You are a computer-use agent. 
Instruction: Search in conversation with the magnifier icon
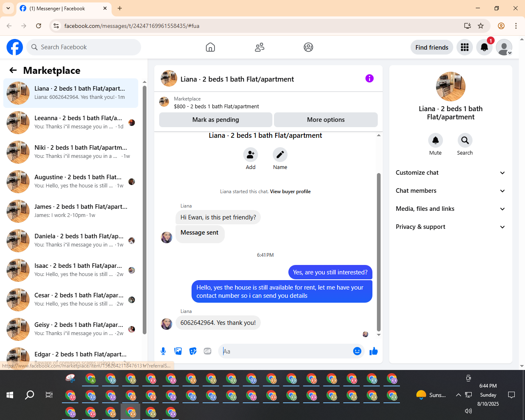465,140
